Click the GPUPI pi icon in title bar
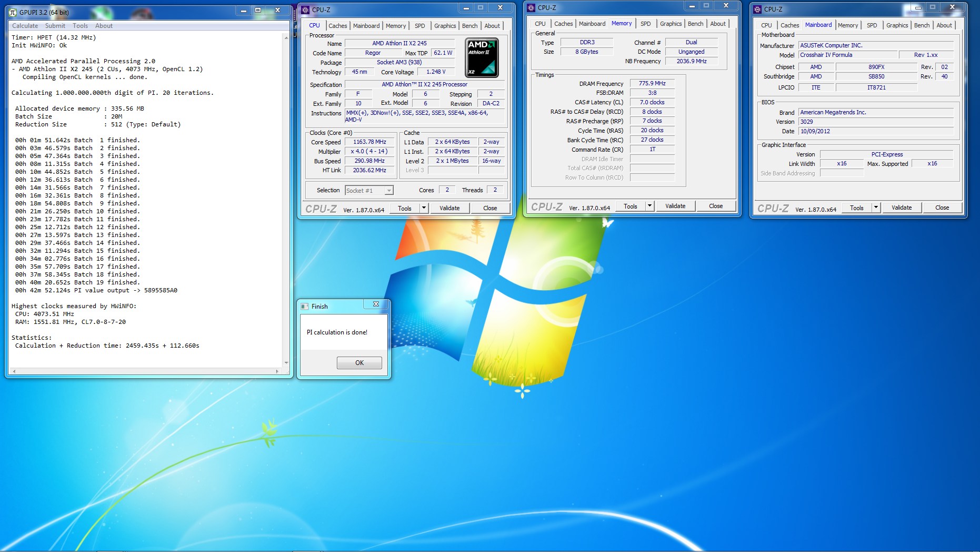 pos(13,12)
